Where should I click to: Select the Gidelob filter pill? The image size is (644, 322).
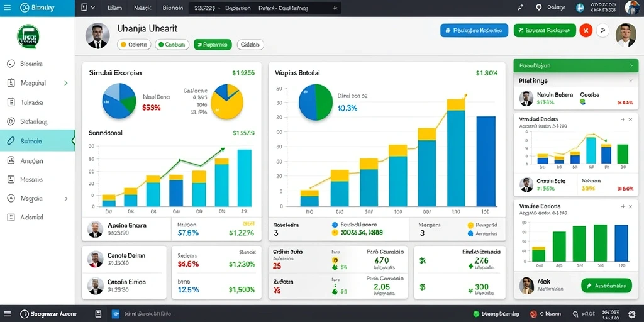pyautogui.click(x=250, y=45)
